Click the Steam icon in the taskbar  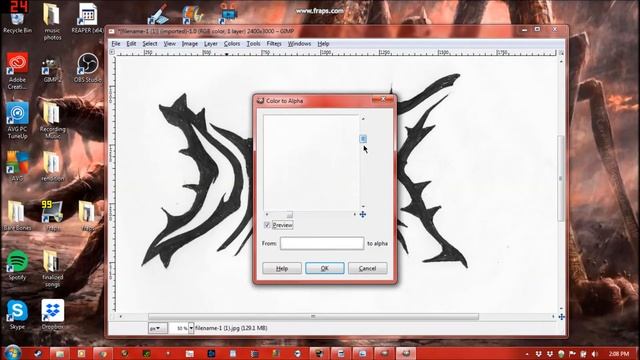coord(38,353)
